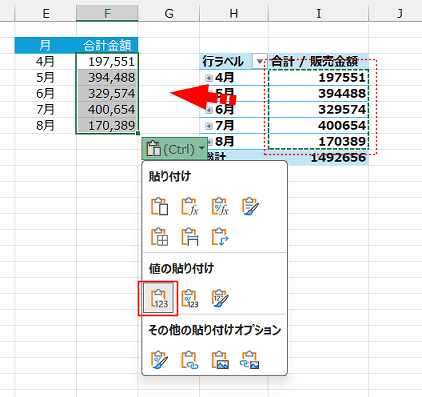Select cell with 170,389
The height and width of the screenshot is (397, 422).
click(107, 126)
